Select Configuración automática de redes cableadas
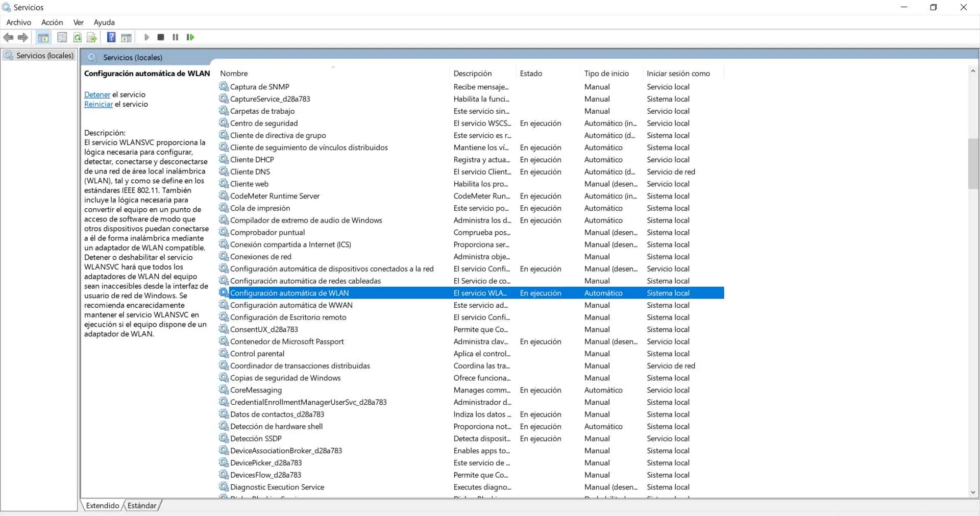Screen dimensions: 980x516 [471, 281]
